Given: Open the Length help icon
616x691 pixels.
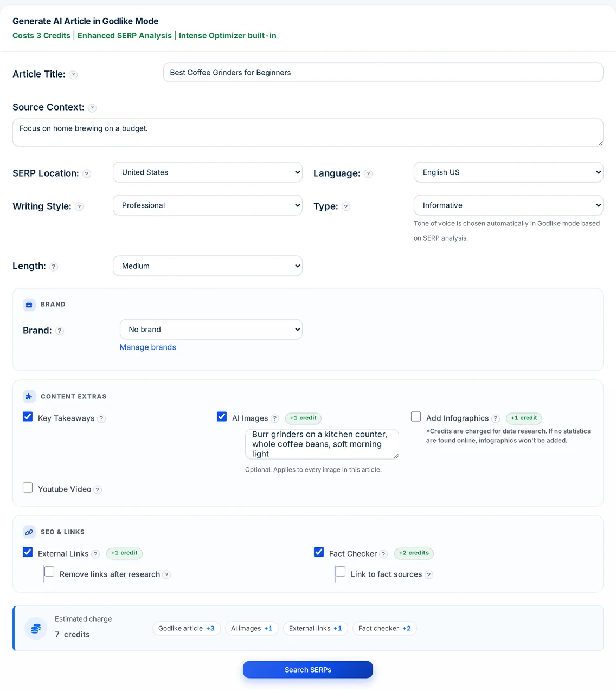Looking at the screenshot, I should point(54,267).
